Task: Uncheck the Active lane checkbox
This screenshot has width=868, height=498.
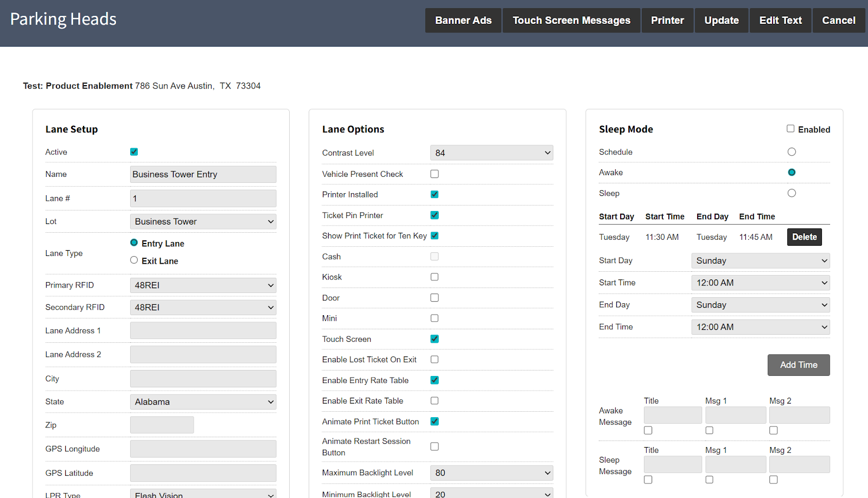Action: (134, 152)
